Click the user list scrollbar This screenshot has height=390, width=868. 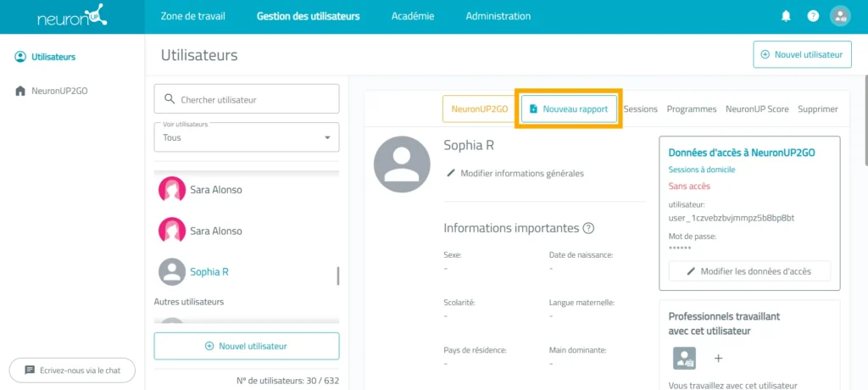[x=338, y=276]
